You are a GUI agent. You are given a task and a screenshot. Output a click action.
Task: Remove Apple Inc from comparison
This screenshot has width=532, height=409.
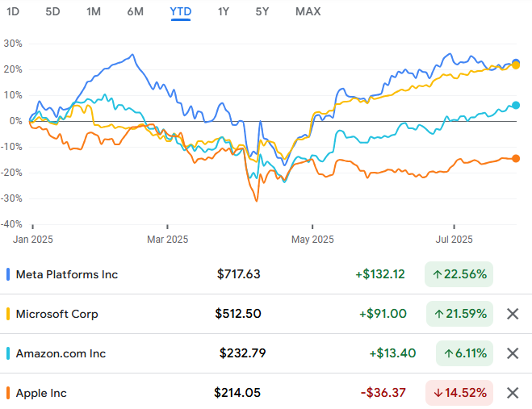click(513, 393)
